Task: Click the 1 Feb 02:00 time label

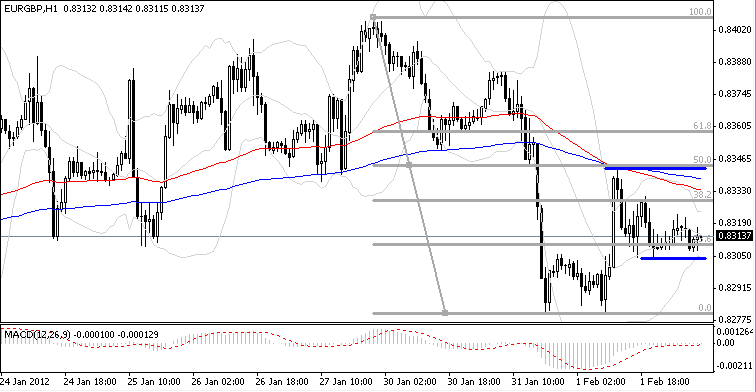Action: pos(601,381)
